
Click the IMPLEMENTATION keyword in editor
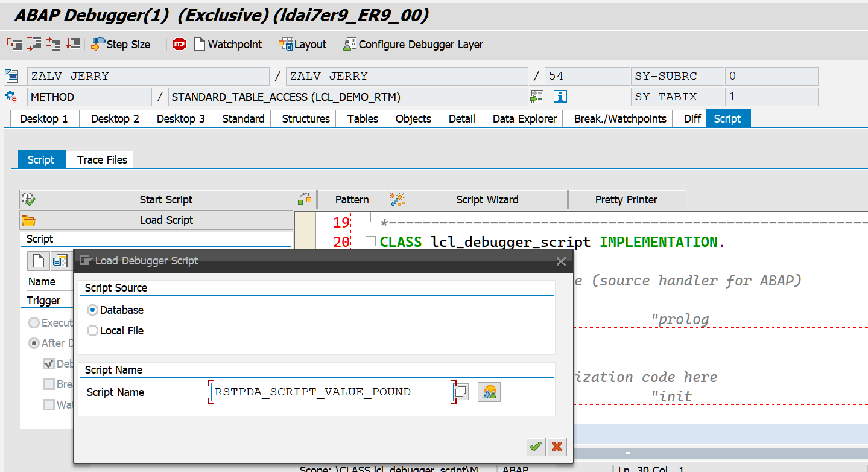tap(659, 242)
